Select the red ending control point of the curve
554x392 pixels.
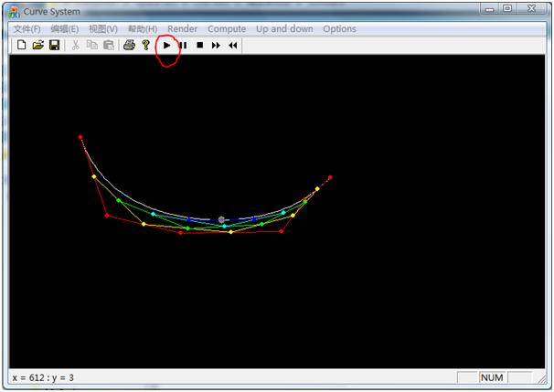pyautogui.click(x=330, y=177)
